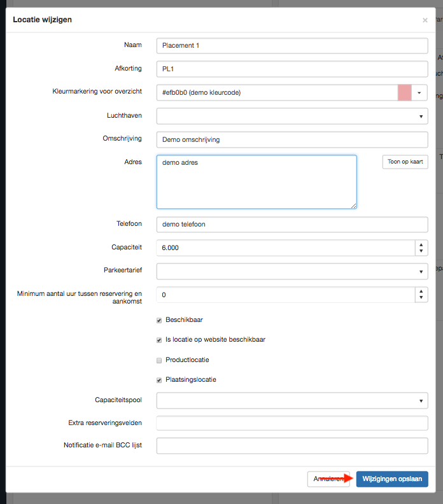Click the Afkorting field containing PL1
Screen dimensions: 443x504
click(x=292, y=69)
